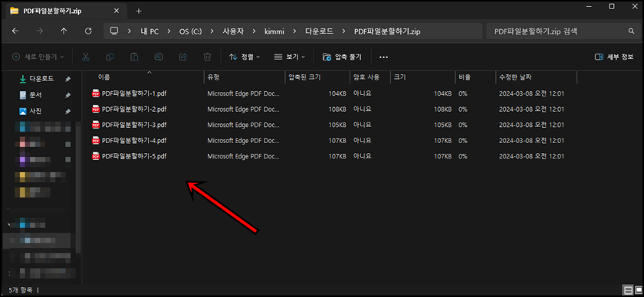
Task: Click PDF icon of PDF파일분할하기-1.pdf
Action: 96,93
